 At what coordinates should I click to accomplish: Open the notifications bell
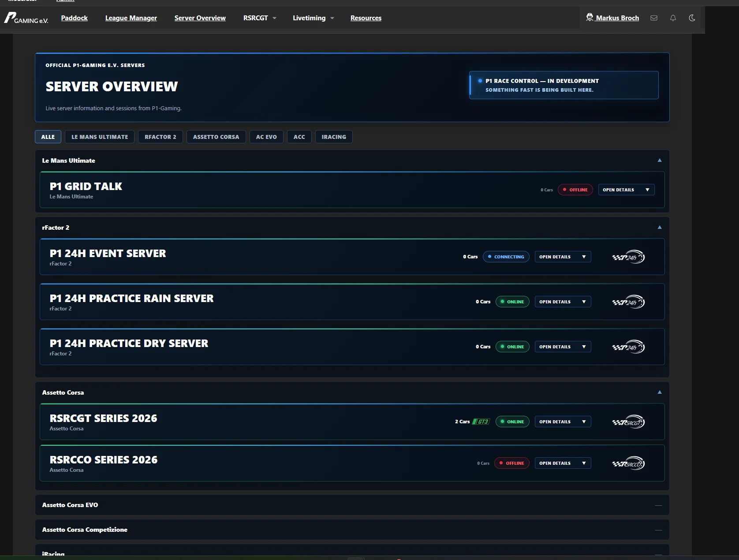673,18
